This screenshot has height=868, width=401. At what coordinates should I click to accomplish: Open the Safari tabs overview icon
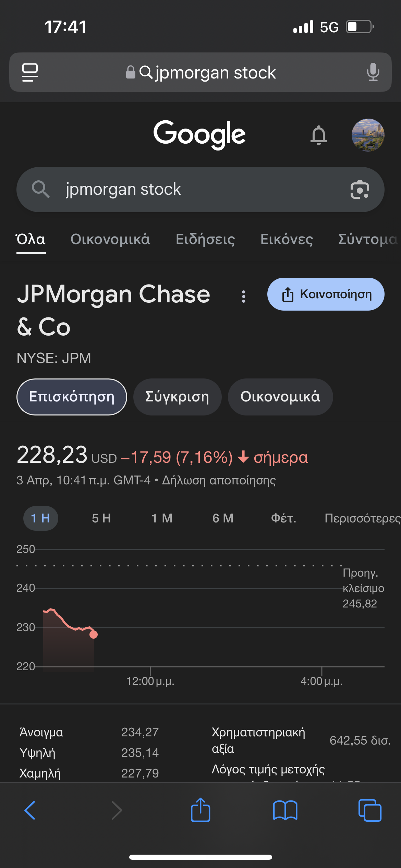pyautogui.click(x=369, y=810)
